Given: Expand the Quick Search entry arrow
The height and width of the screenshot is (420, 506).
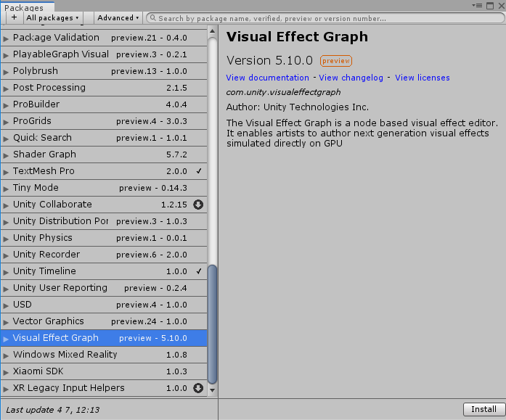Looking at the screenshot, I should point(6,139).
